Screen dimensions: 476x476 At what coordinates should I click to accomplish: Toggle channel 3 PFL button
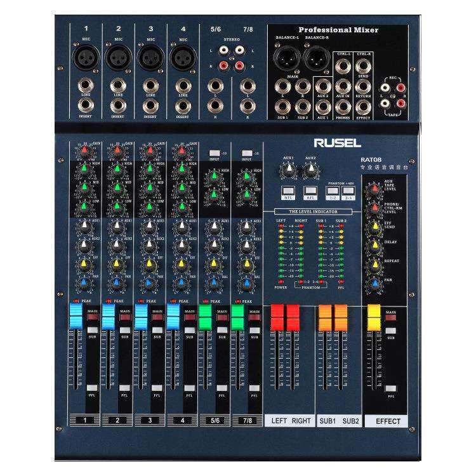click(157, 388)
